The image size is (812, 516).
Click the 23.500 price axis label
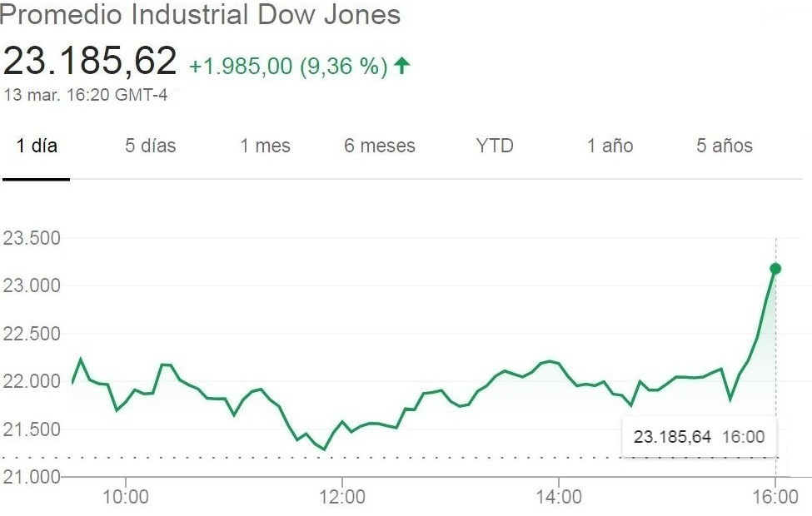pos(32,239)
